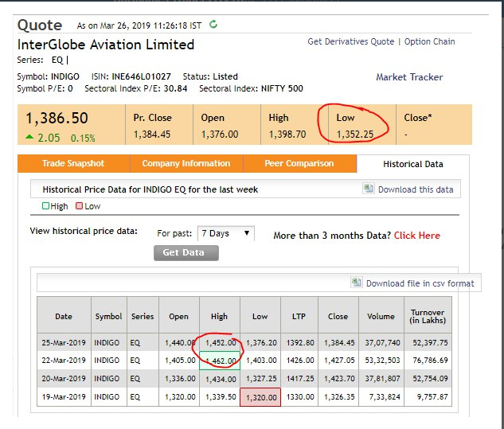
Task: Click the 1392.80 LTP value
Action: pos(300,342)
